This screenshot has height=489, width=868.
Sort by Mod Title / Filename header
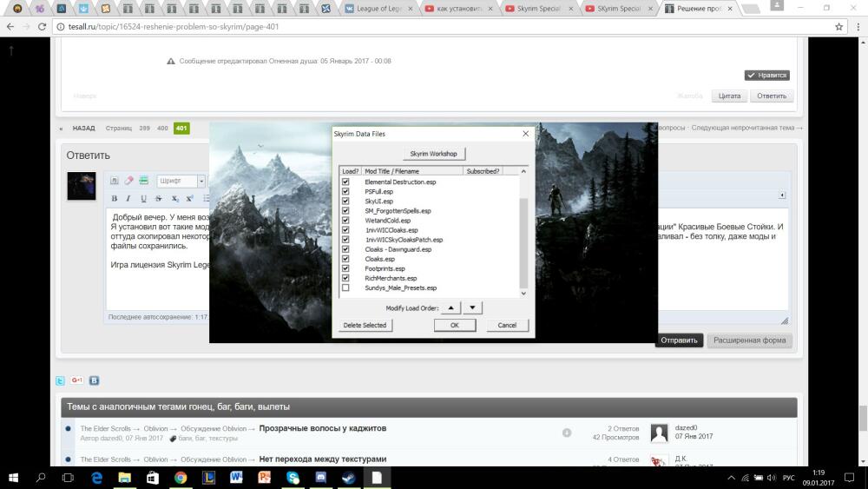(x=412, y=171)
